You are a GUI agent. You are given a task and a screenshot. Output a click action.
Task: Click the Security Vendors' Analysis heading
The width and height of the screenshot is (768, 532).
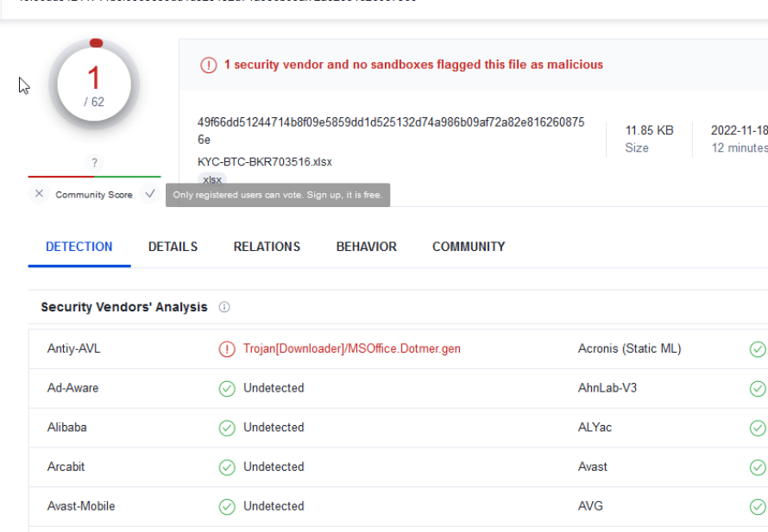tap(124, 307)
